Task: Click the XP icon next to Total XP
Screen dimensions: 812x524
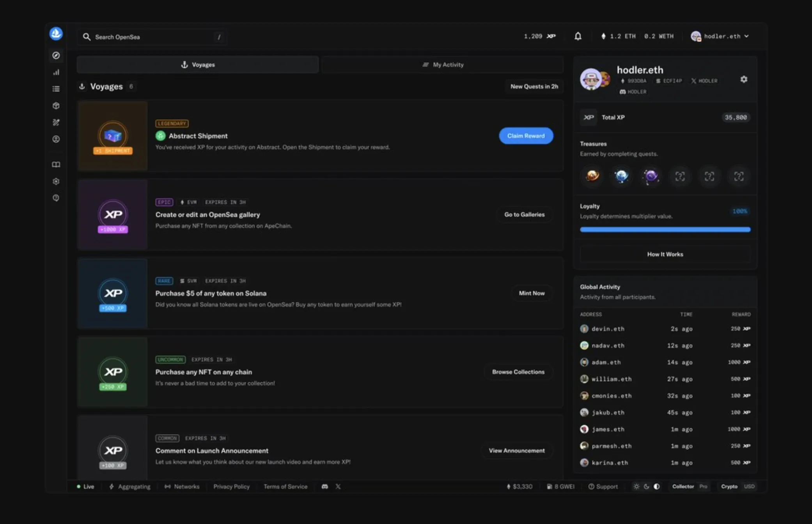Action: (589, 117)
